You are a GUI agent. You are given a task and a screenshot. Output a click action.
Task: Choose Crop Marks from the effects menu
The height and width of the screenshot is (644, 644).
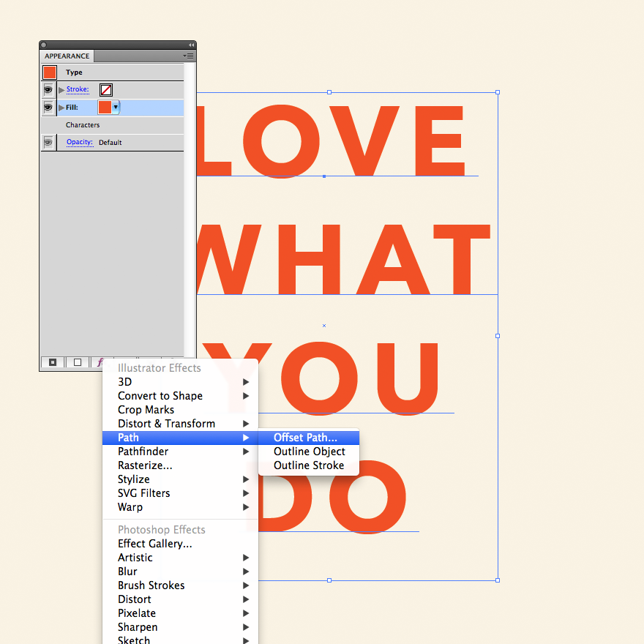(x=180, y=410)
